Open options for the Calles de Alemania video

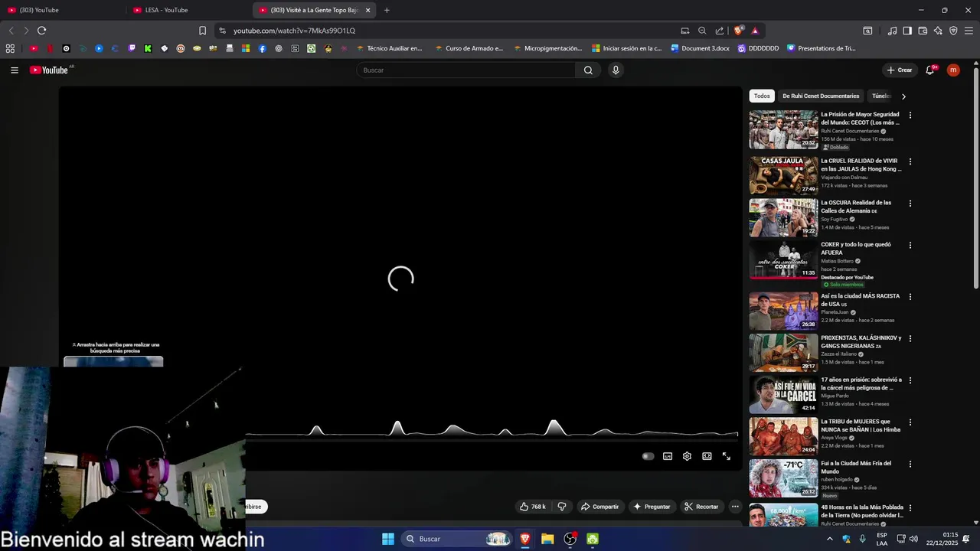click(910, 204)
